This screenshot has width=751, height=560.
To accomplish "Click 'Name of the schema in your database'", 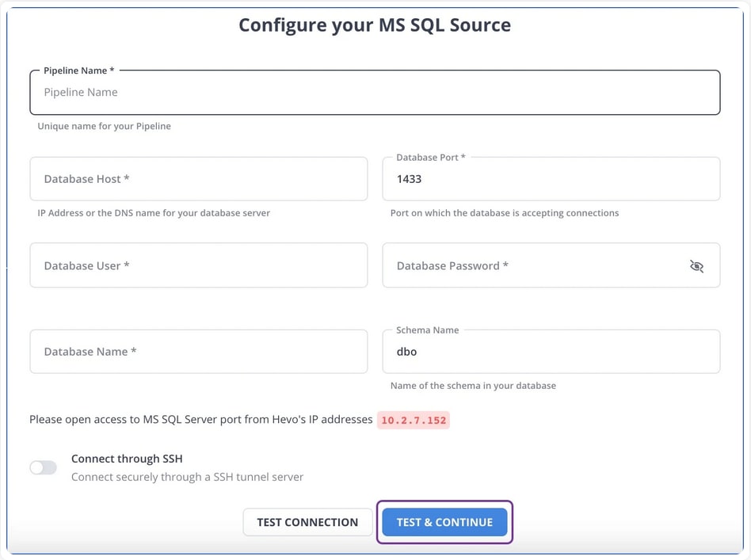I will click(x=473, y=386).
